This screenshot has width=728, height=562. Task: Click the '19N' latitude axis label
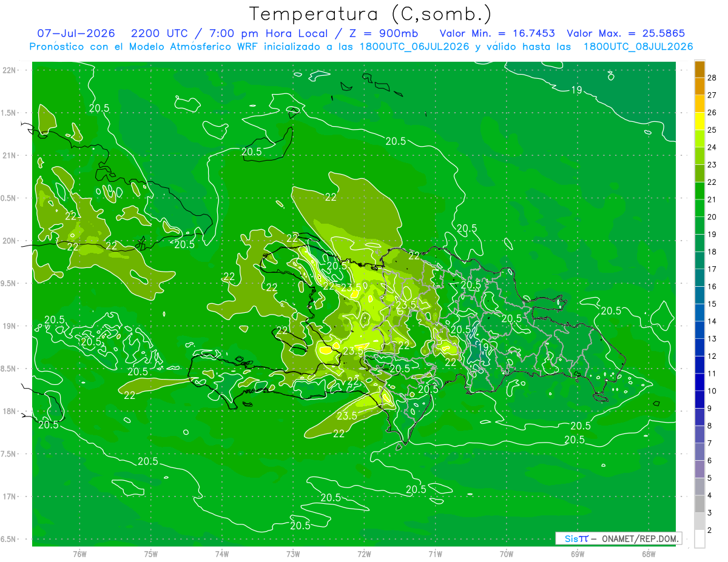click(x=10, y=326)
